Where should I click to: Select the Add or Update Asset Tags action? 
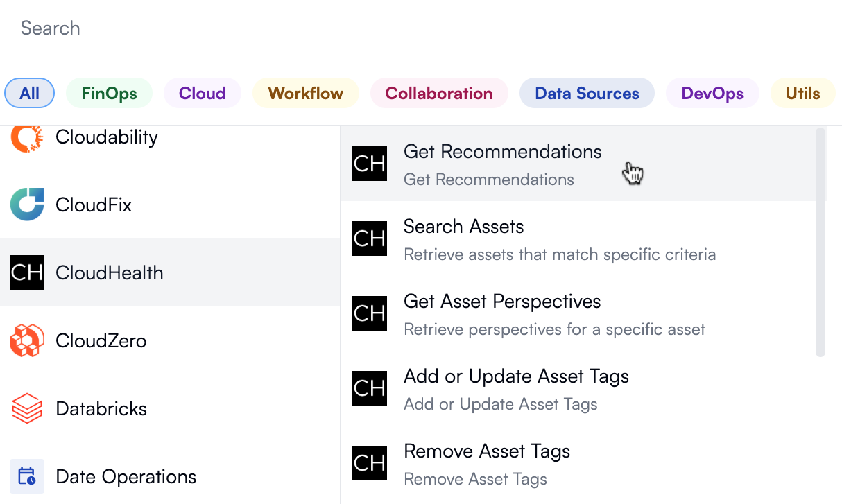coord(516,389)
